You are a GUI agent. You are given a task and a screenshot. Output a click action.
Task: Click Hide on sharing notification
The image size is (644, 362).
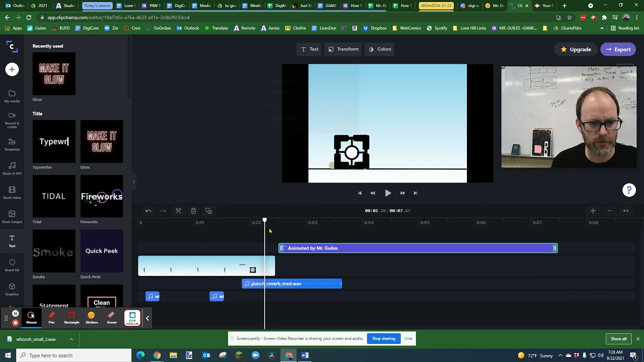coord(408,338)
